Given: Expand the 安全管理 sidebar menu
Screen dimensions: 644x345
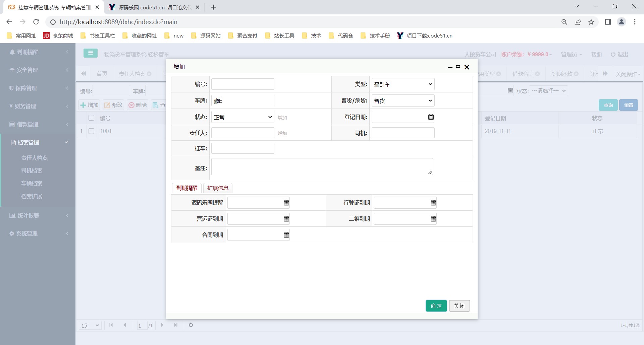Looking at the screenshot, I should (38, 70).
